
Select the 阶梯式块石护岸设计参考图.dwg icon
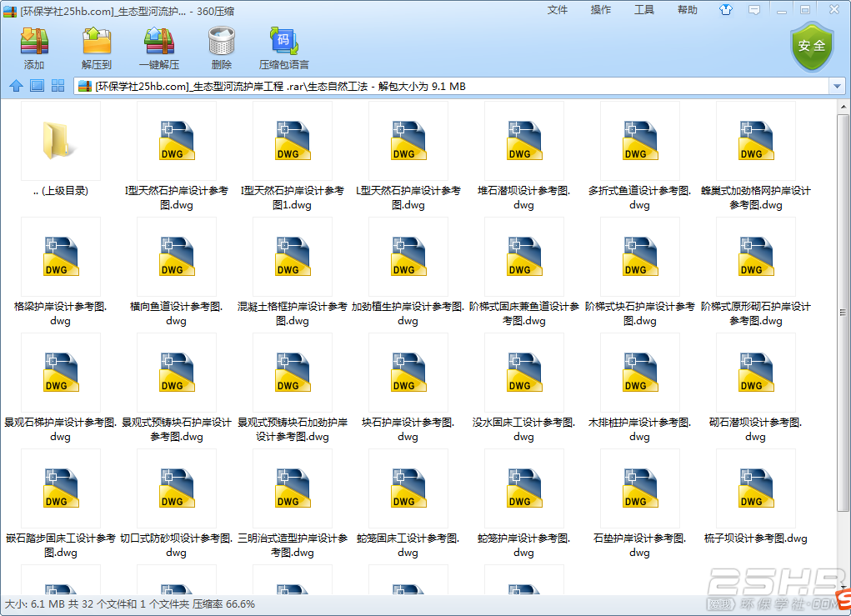640,257
